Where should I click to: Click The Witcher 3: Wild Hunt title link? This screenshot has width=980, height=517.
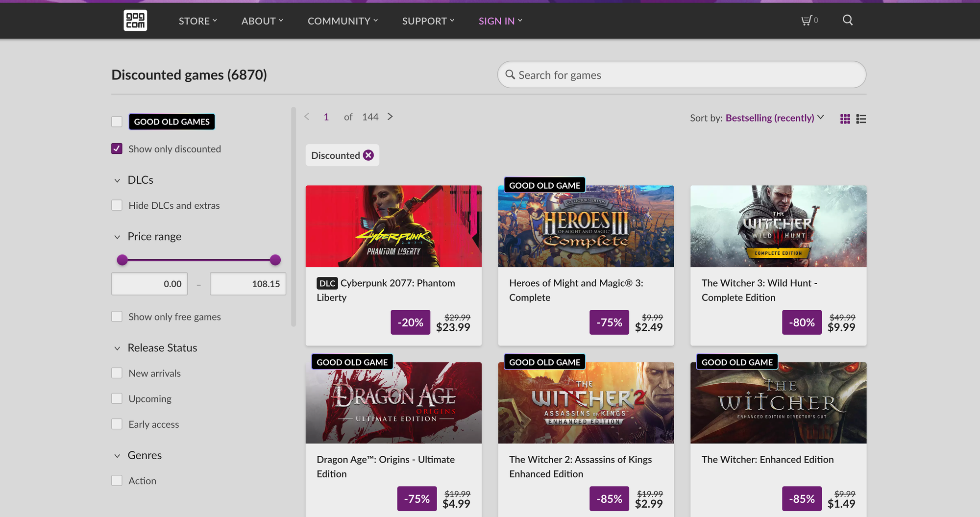coord(759,290)
